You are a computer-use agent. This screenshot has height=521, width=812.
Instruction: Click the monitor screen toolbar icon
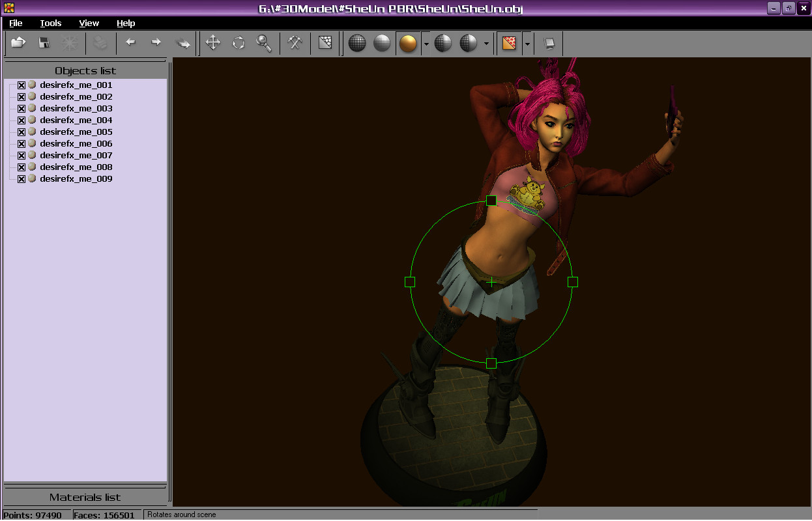549,44
